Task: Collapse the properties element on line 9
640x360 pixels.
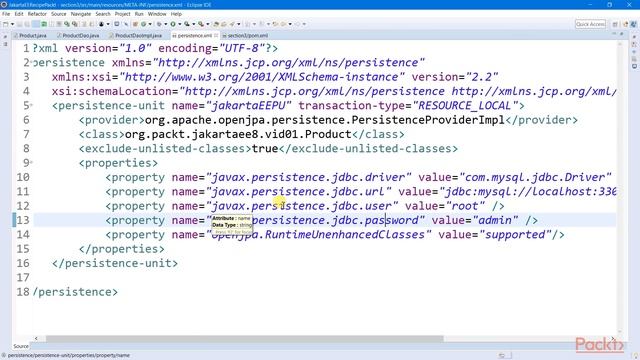Action: 31,162
